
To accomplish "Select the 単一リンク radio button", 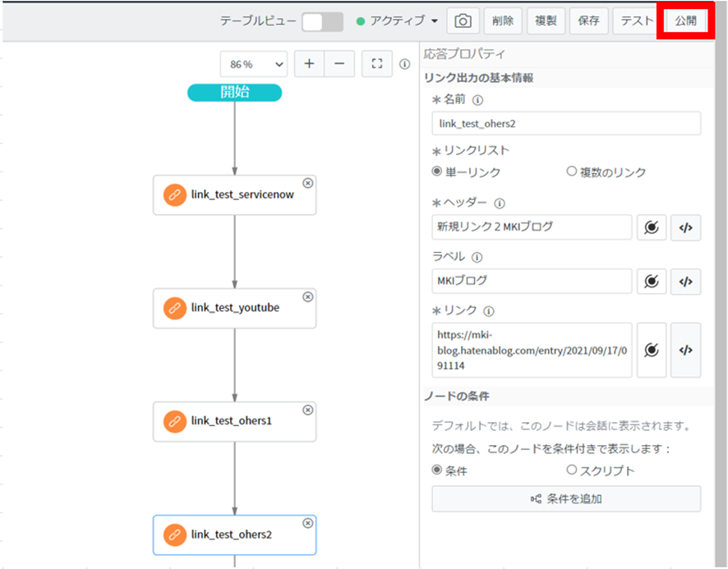I will pos(436,172).
